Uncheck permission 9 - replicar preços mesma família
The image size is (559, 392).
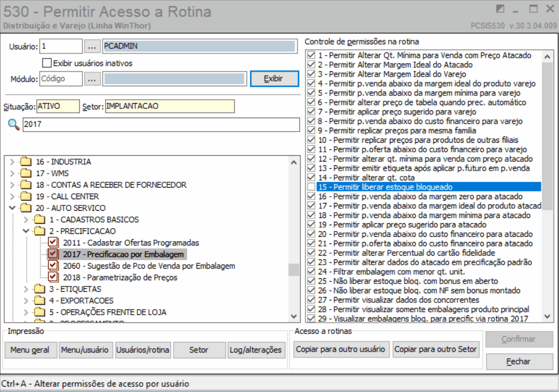[311, 130]
